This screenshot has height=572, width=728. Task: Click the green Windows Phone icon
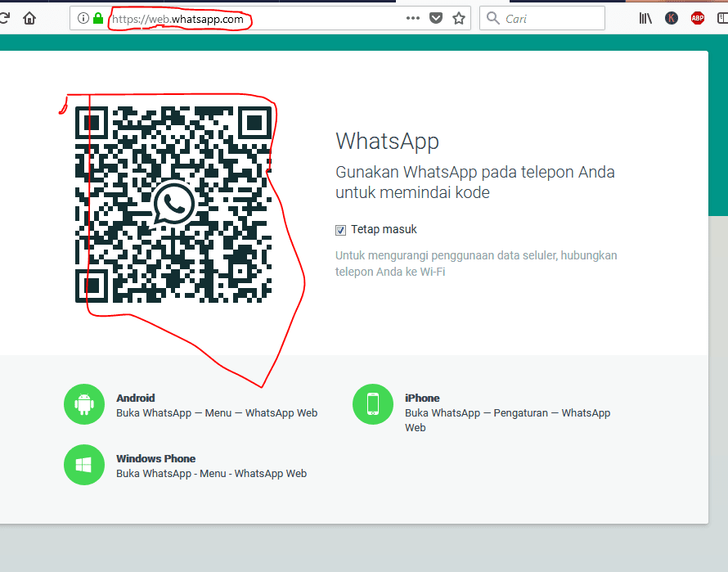coord(84,465)
